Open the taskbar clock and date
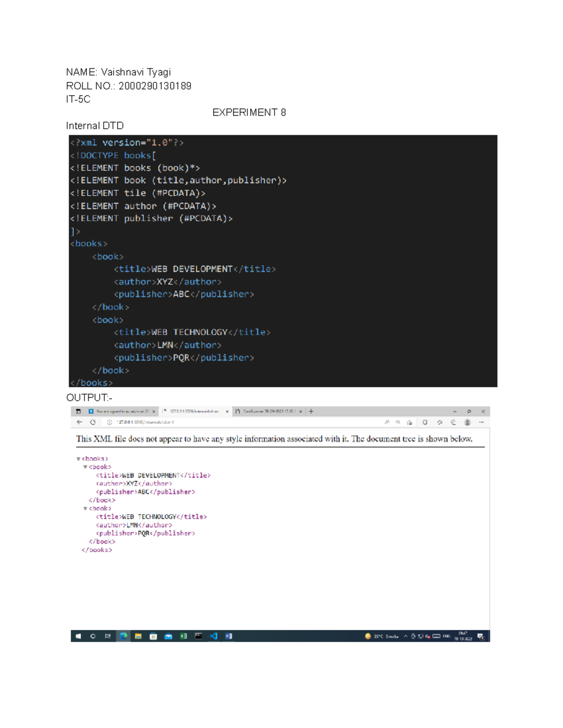The height and width of the screenshot is (728, 563). (463, 636)
